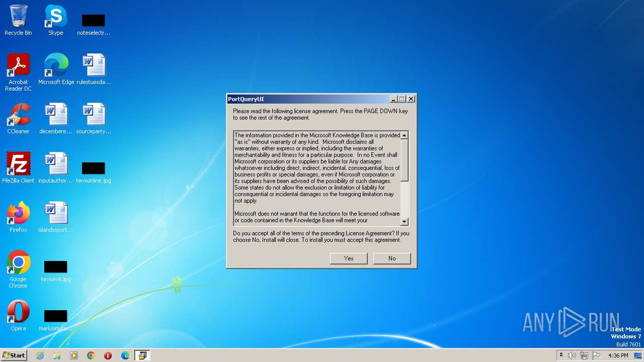The width and height of the screenshot is (644, 362).
Task: Open the Recycle Bin desktop icon
Action: point(18,20)
